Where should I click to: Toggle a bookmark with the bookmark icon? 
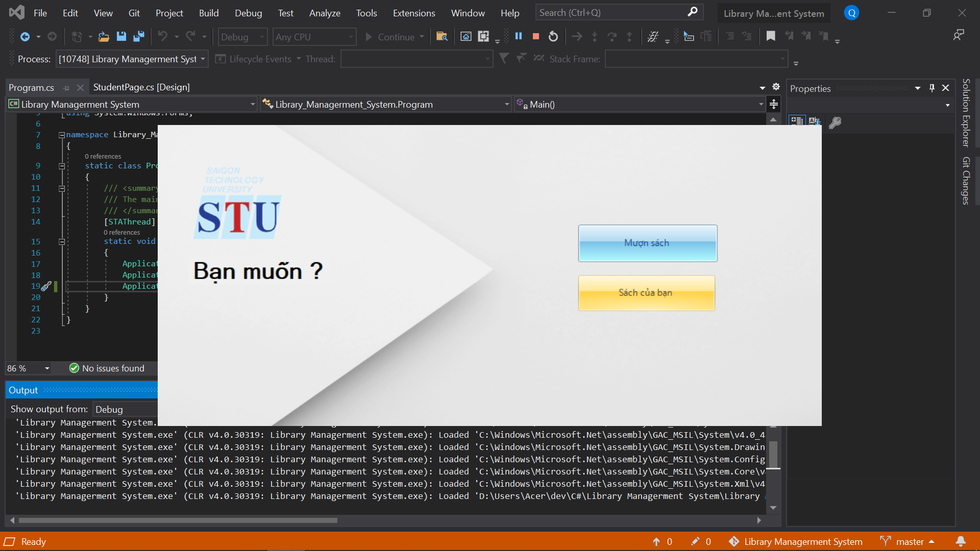coord(771,36)
